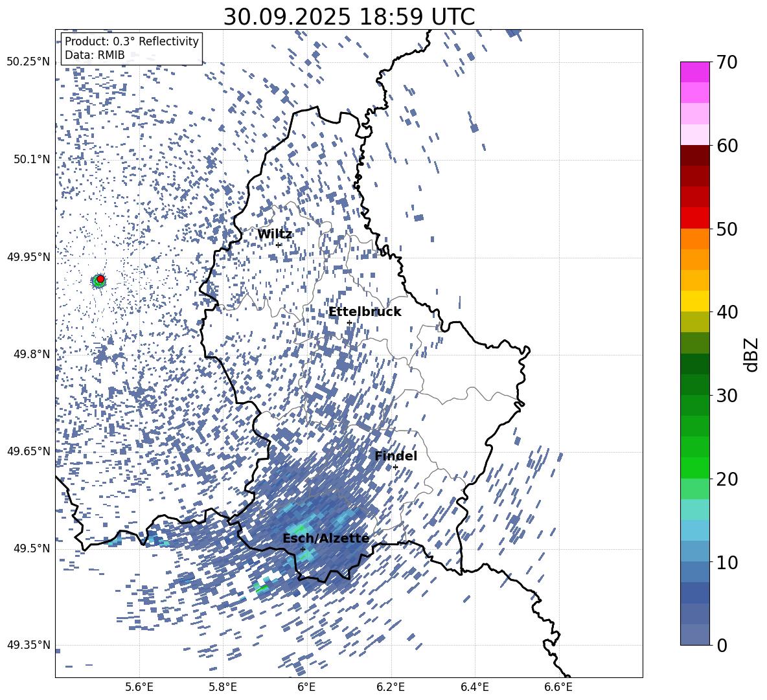Pick the slate-blue swatch at bottom of colorbar
This screenshot has width=767, height=700.
pos(694,635)
